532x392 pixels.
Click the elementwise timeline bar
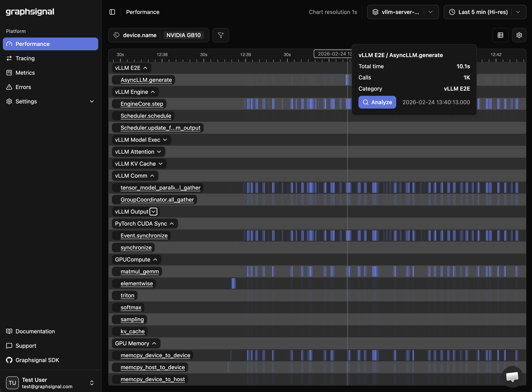coord(233,283)
